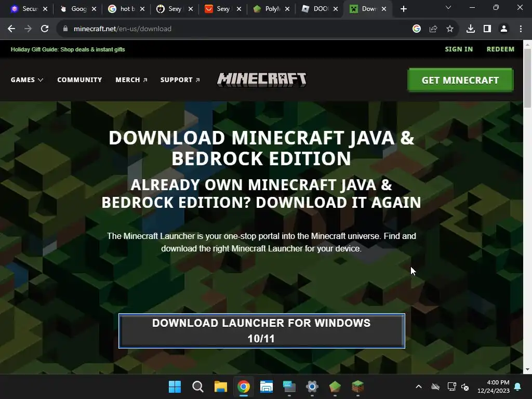Image resolution: width=532 pixels, height=399 pixels.
Task: Expand the GAMES menu
Action: 27,79
